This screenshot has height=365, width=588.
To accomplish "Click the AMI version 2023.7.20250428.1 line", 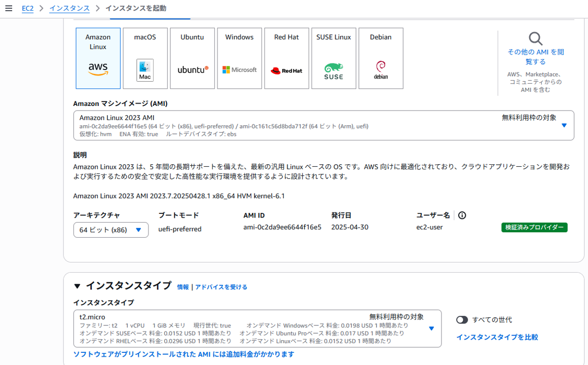I will click(x=179, y=196).
